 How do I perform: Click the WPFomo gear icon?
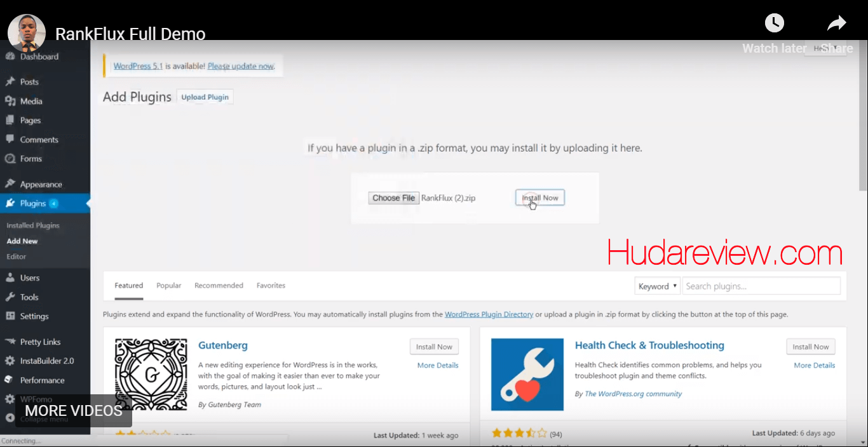[x=10, y=399]
